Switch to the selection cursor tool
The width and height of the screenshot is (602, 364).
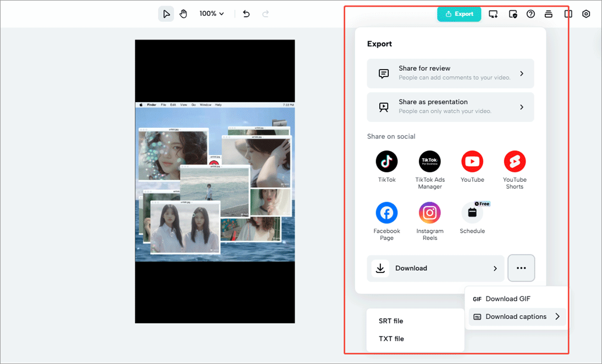pos(166,13)
